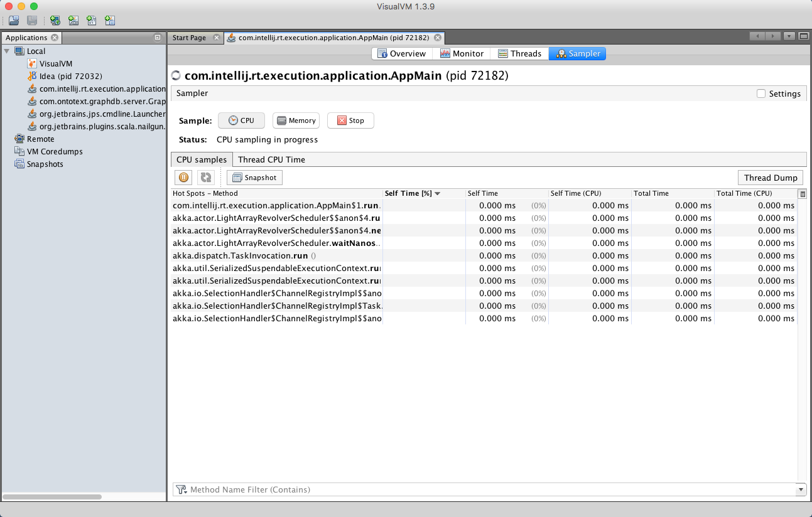Switch to the Monitor tab

[x=462, y=53]
